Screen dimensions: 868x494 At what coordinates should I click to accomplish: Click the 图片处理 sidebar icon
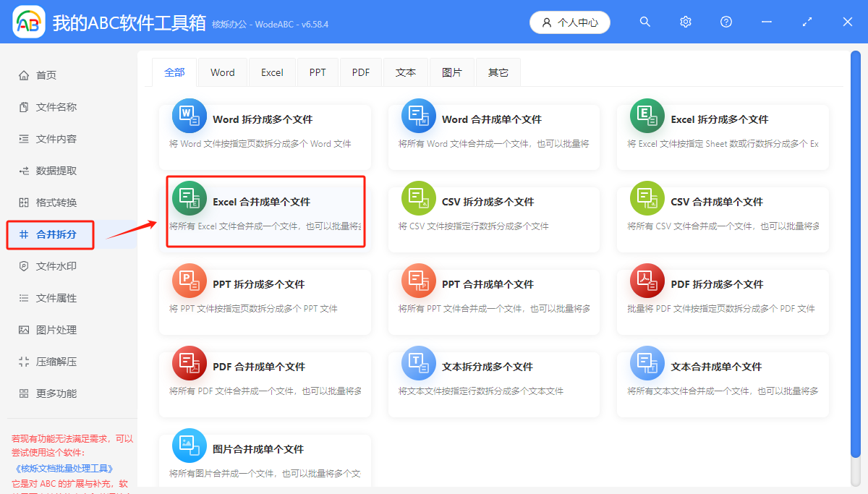[23, 331]
